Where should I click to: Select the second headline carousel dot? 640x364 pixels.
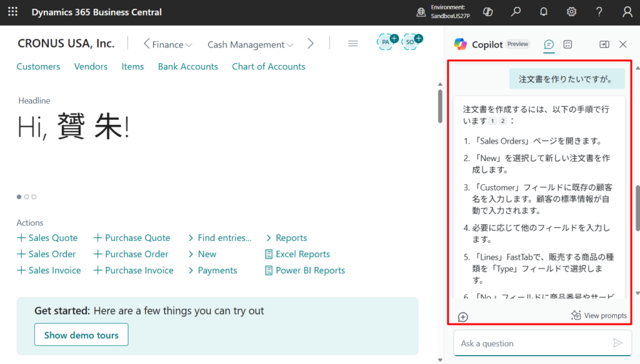point(26,197)
